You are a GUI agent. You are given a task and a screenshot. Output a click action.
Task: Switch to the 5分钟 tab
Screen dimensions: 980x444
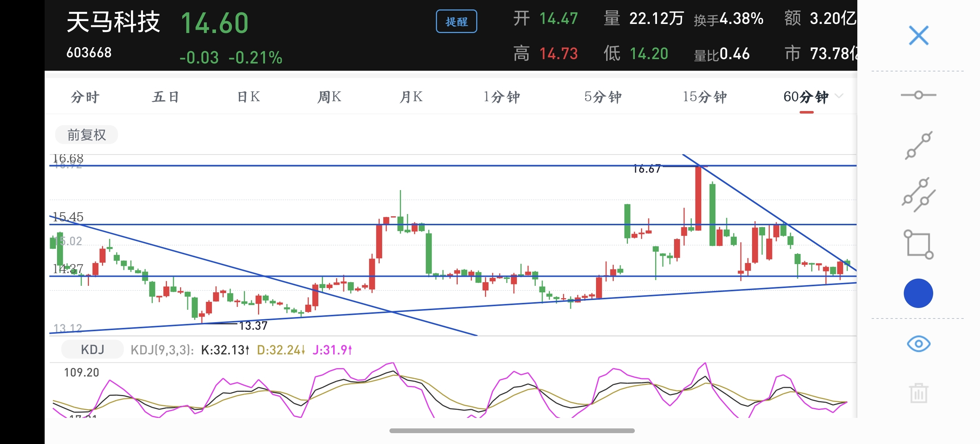pyautogui.click(x=603, y=97)
